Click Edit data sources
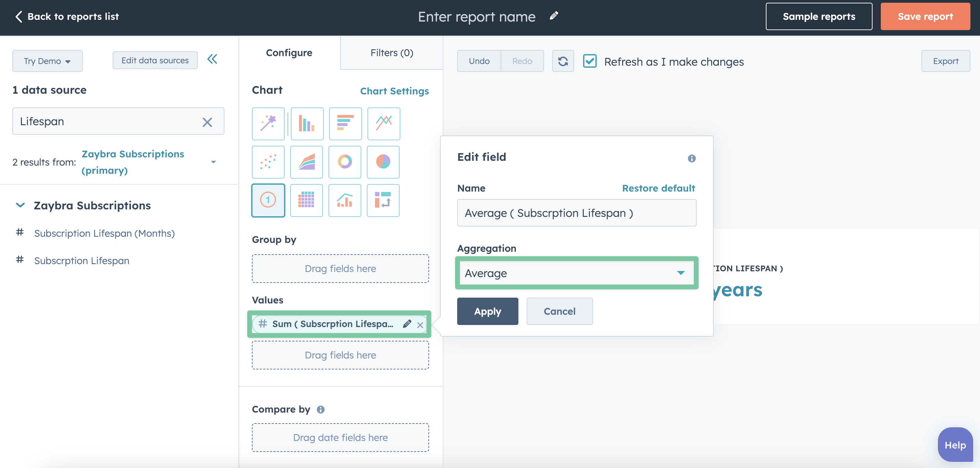 (155, 60)
